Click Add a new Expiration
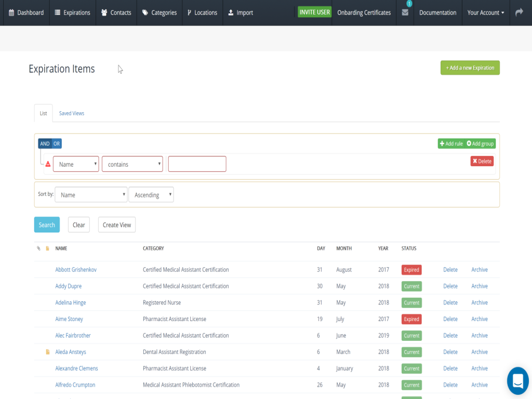 tap(470, 68)
